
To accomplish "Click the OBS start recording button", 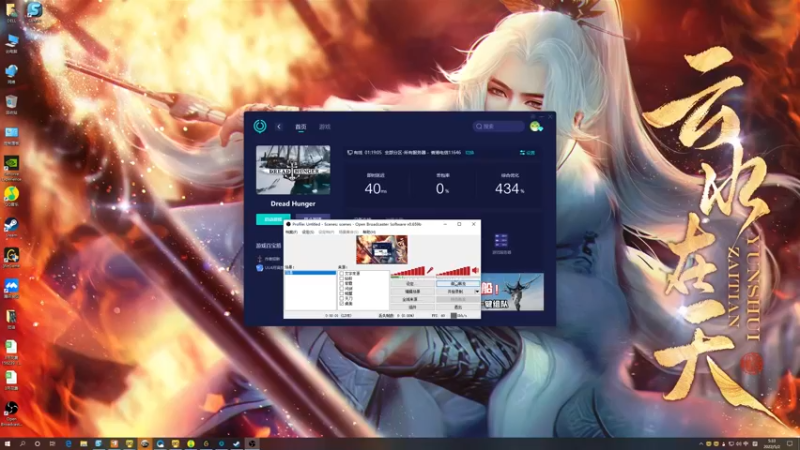I will point(455,291).
